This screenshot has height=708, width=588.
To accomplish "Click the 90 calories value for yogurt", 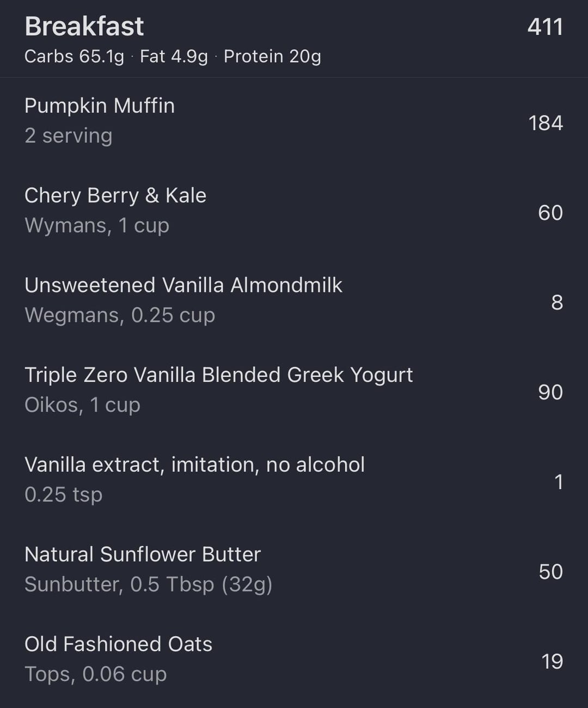I will click(550, 392).
